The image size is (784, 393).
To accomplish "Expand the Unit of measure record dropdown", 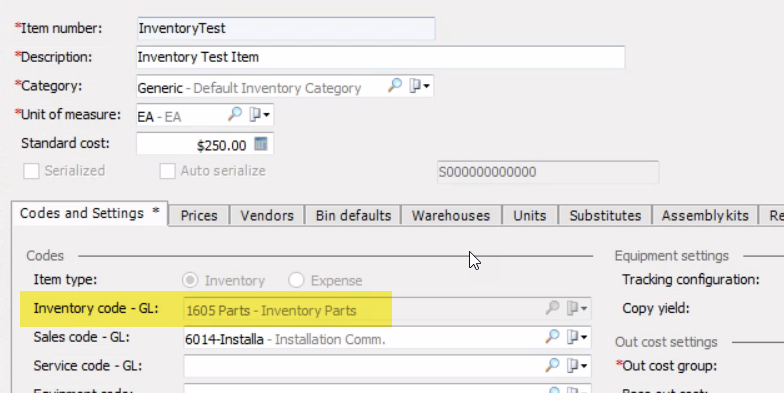I will click(x=260, y=115).
